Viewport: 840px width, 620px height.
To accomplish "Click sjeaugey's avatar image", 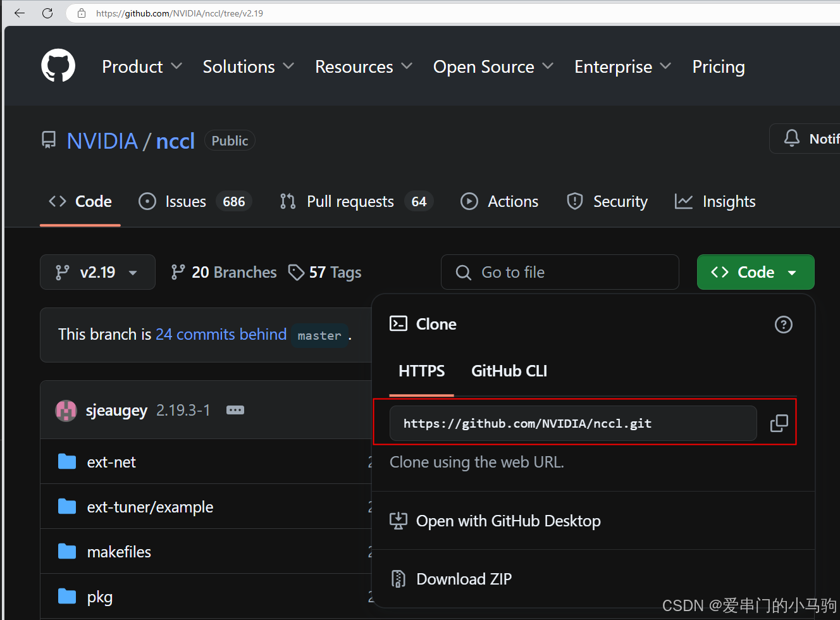I will [x=66, y=411].
